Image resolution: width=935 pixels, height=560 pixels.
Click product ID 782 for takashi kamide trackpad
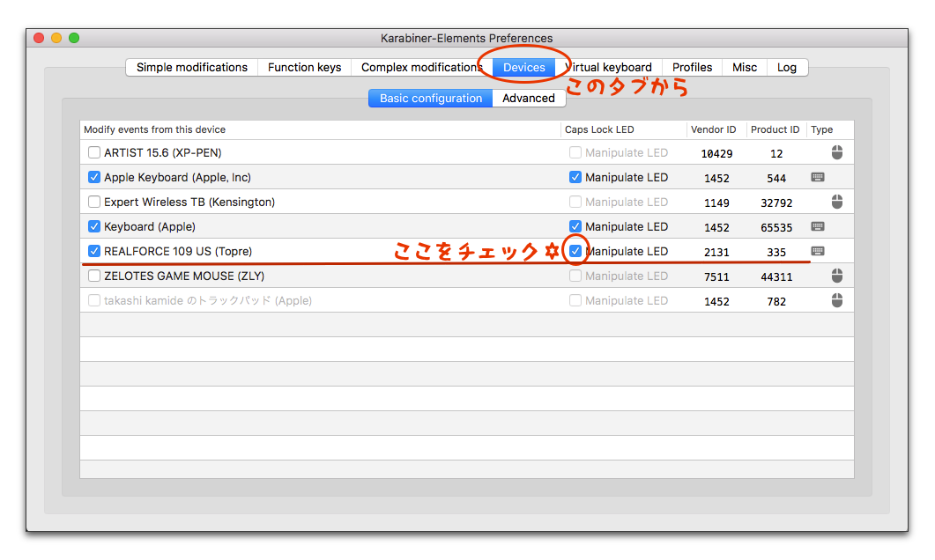pyautogui.click(x=776, y=301)
